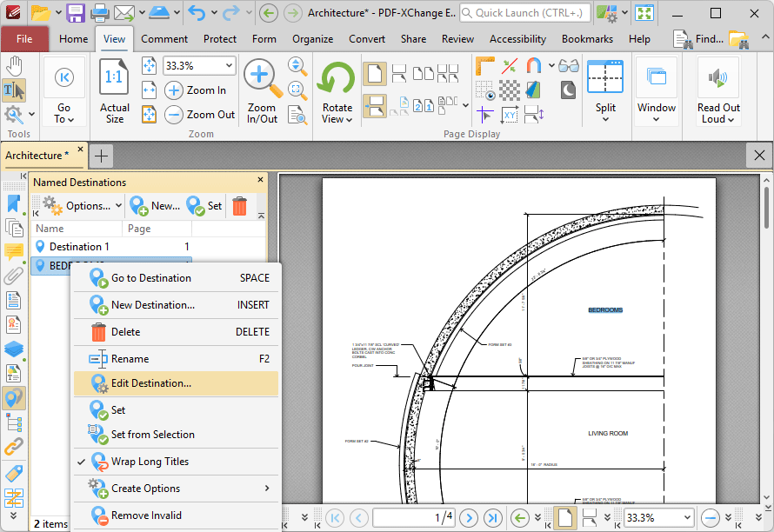Go to last page in status bar
The height and width of the screenshot is (532, 774).
pos(492,518)
